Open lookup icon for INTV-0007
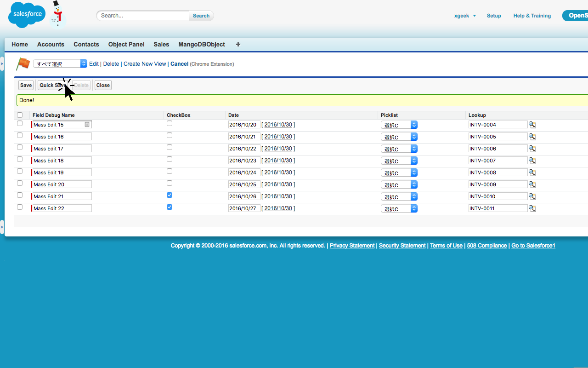588x368 pixels. (x=532, y=161)
